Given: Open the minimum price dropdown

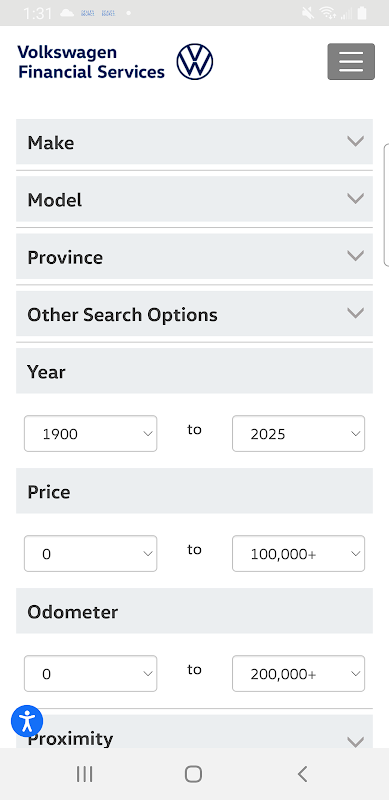Looking at the screenshot, I should pos(90,554).
